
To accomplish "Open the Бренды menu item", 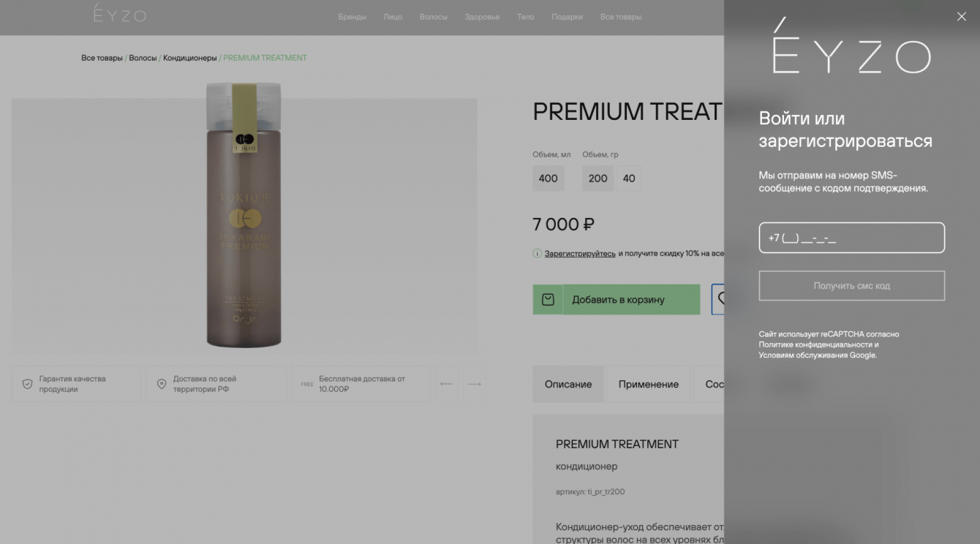I will [352, 17].
